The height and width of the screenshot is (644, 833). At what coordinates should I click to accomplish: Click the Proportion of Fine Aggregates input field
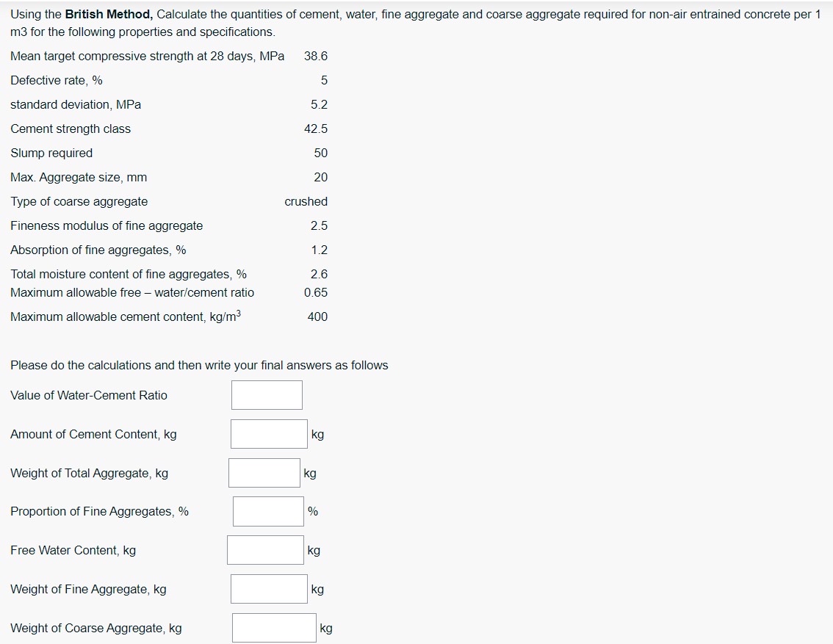(x=268, y=510)
